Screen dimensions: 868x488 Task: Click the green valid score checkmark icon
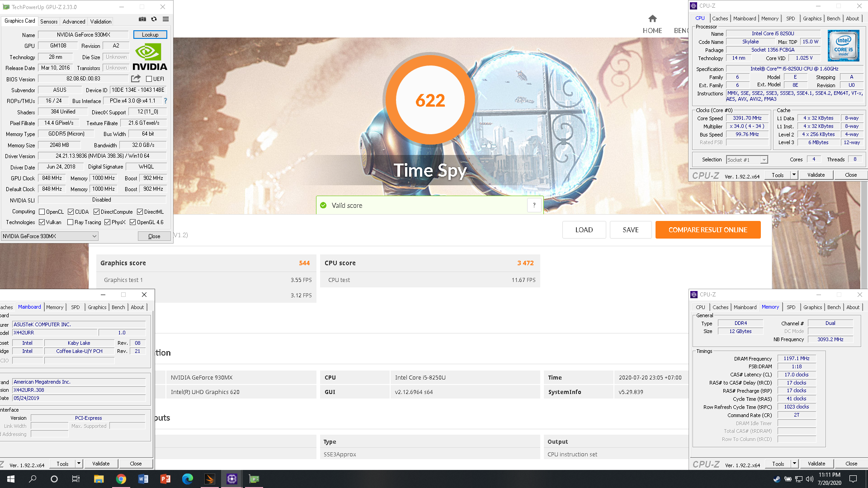(323, 205)
